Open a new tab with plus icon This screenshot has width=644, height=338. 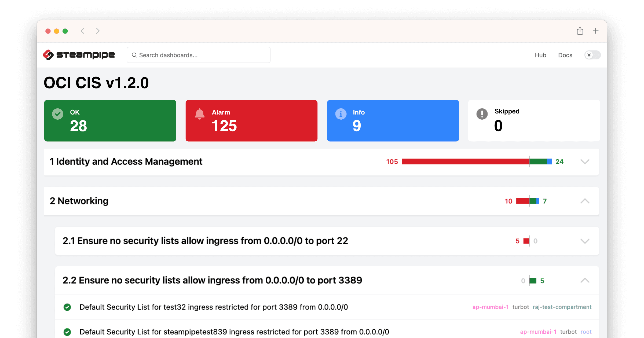coord(595,31)
